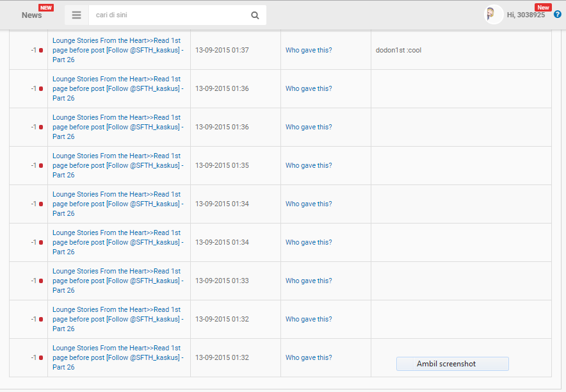Click 'Who gave this?' for 01:37 entry
The width and height of the screenshot is (566, 392).
pos(309,51)
